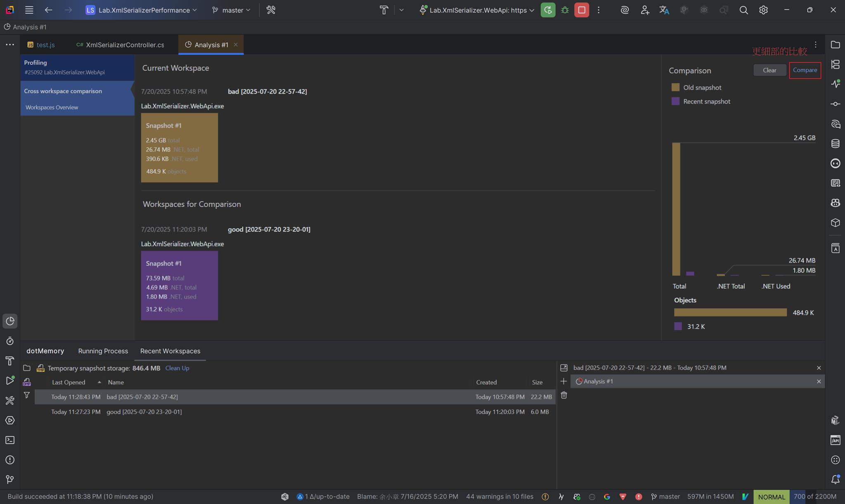Open IDE settings gear

pos(763,10)
